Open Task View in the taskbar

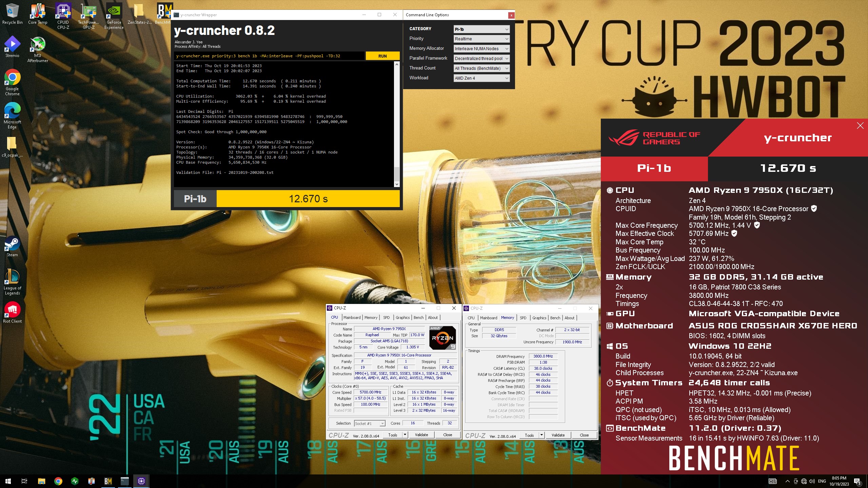(24, 481)
